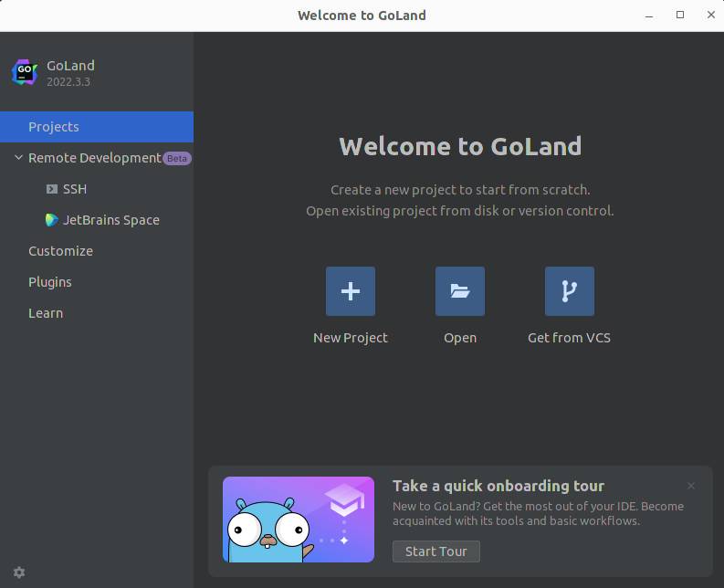Screen dimensions: 724x588
Task: Select the Projects tab
Action: pyautogui.click(x=97, y=127)
